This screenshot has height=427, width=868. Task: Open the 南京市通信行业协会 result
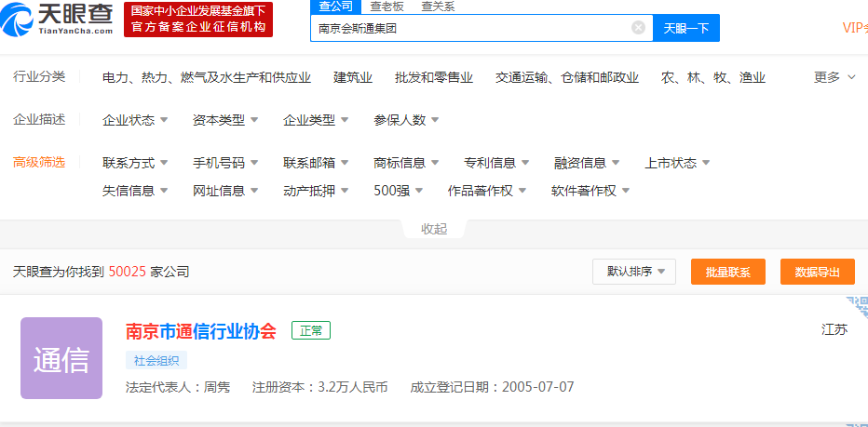pyautogui.click(x=201, y=331)
